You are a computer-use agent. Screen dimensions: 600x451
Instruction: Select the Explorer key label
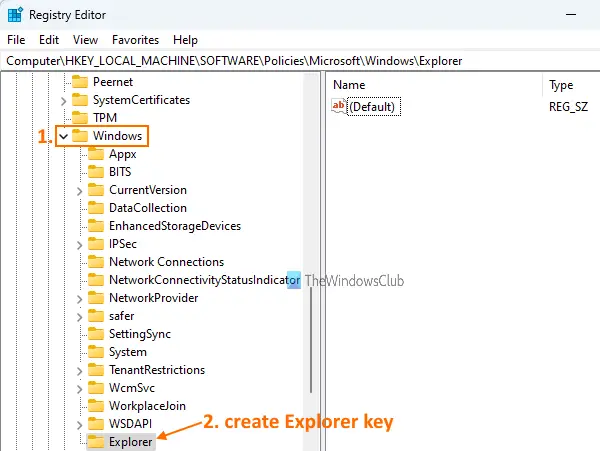[130, 442]
